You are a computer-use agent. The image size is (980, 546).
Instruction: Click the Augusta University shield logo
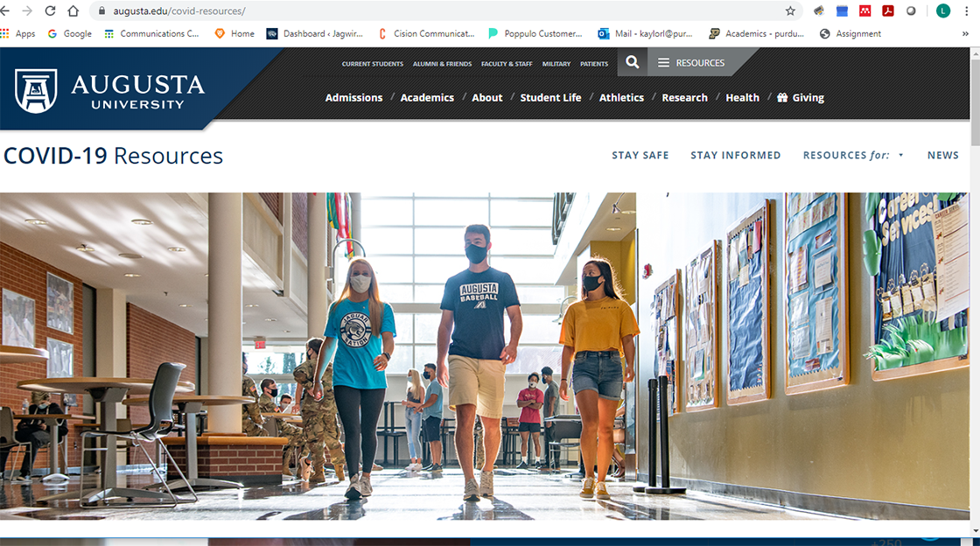tap(36, 91)
